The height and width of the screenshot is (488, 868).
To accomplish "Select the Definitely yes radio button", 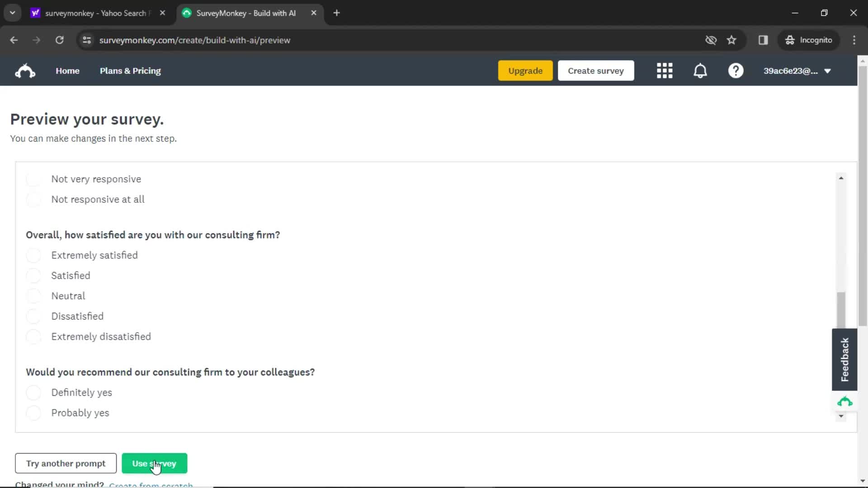I will 33,392.
